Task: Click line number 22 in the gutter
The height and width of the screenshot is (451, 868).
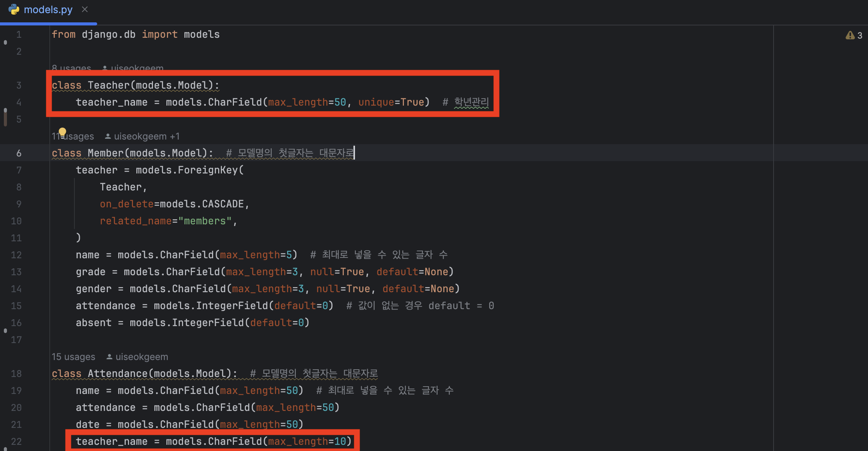Action: [16, 441]
